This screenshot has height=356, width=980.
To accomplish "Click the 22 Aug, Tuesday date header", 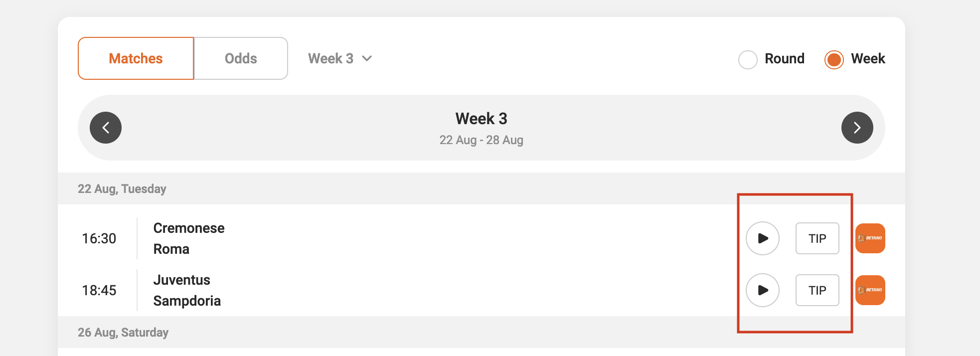I will pyautogui.click(x=122, y=188).
